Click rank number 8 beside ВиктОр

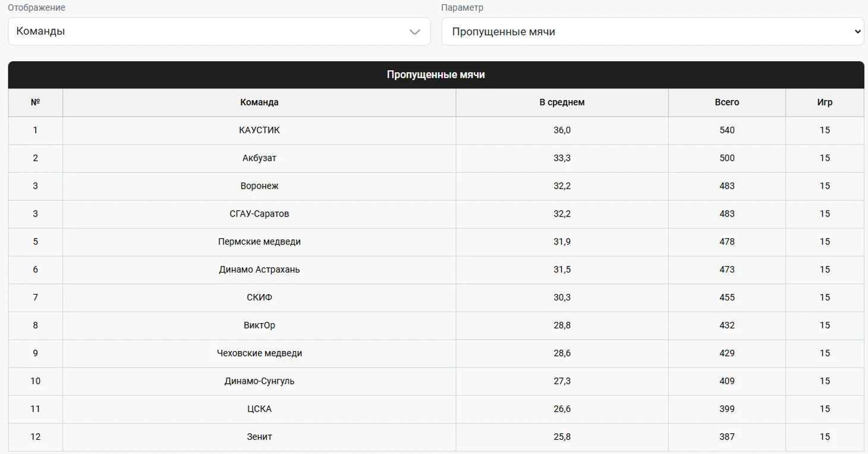tap(35, 325)
